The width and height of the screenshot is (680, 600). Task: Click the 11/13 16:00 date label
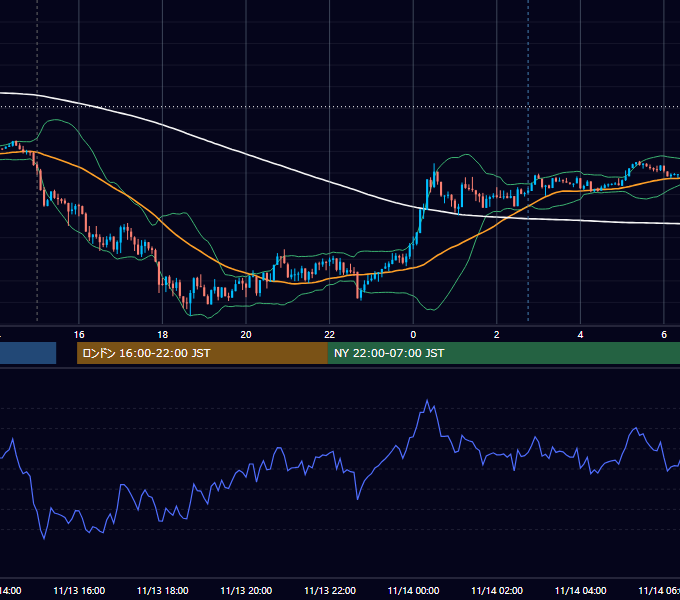coord(79,591)
